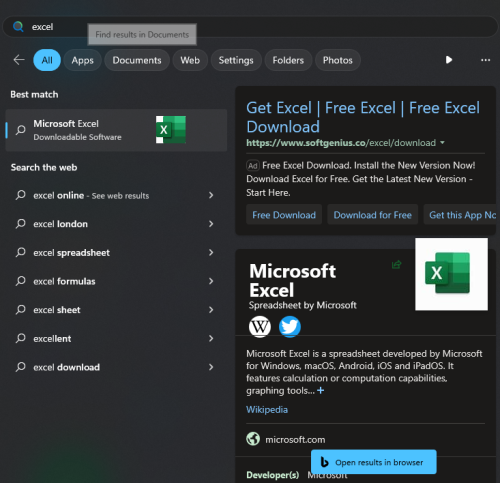Open the three-dots more options menu
Image resolution: width=500 pixels, height=483 pixels.
[x=485, y=60]
